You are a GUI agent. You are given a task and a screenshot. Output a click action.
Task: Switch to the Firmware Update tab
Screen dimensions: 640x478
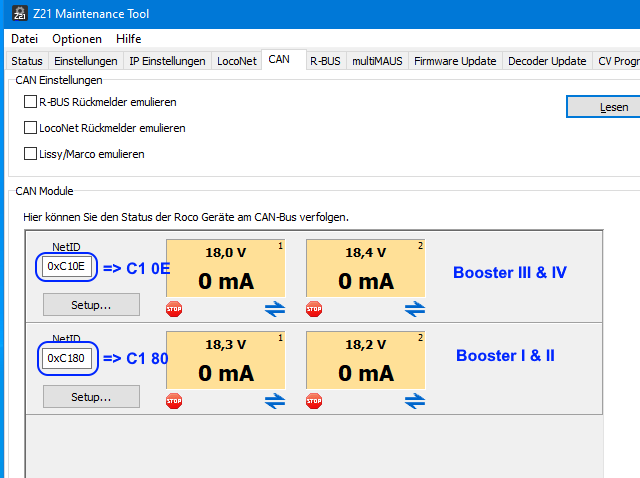[x=455, y=61]
